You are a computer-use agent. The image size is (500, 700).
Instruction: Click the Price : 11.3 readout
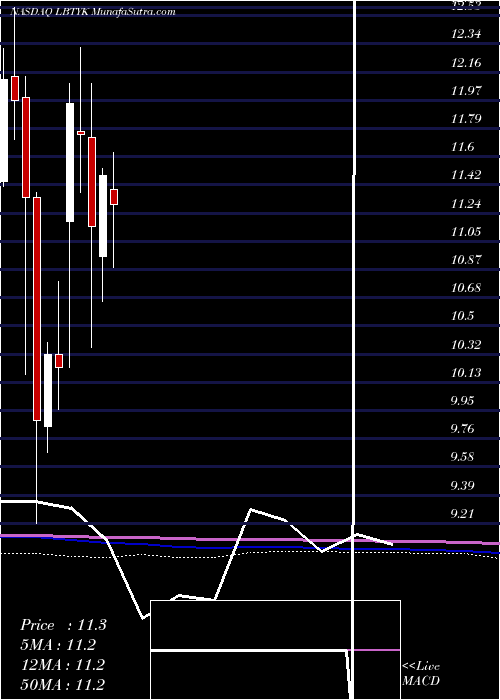[x=63, y=625]
